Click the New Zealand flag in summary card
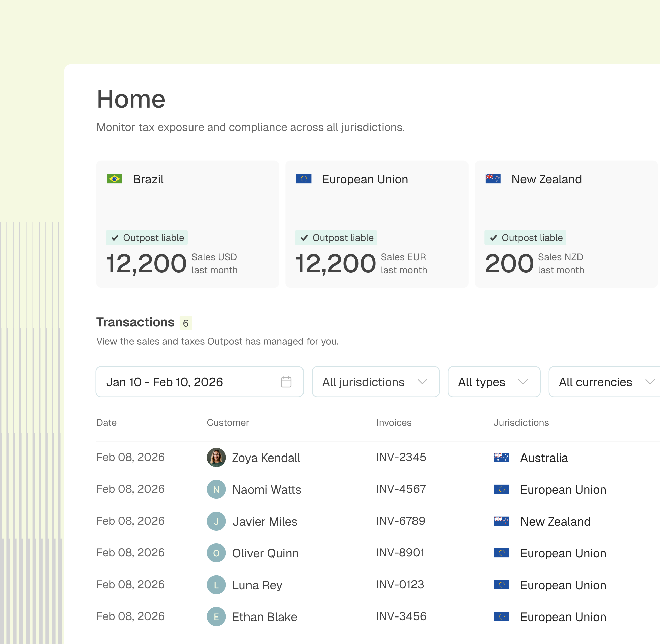The height and width of the screenshot is (644, 660). click(493, 179)
